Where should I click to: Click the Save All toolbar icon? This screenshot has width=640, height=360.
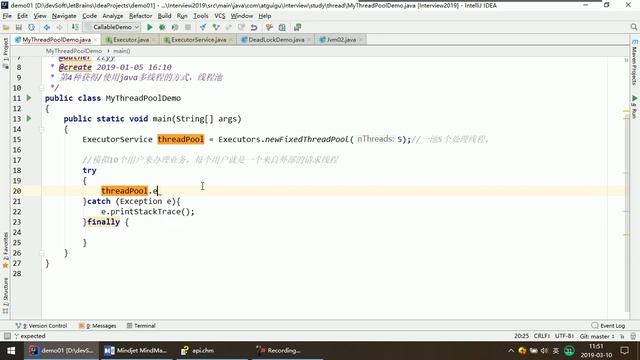point(19,27)
